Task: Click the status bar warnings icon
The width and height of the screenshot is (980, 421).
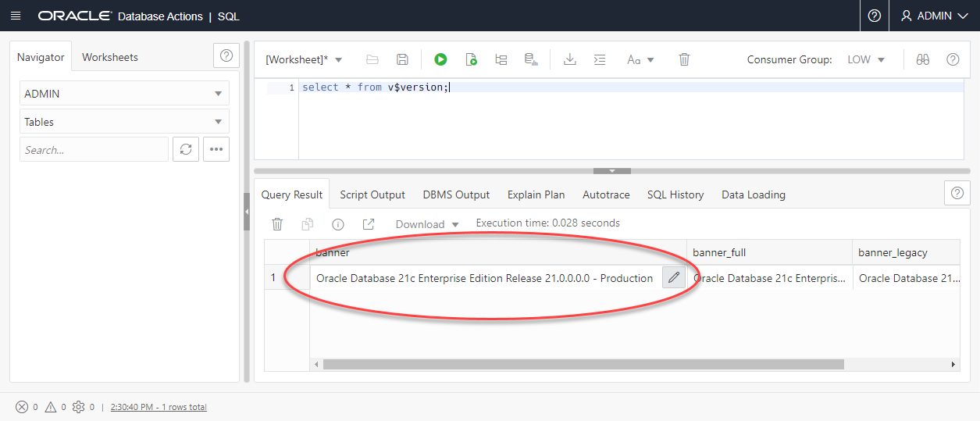Action: coord(51,407)
